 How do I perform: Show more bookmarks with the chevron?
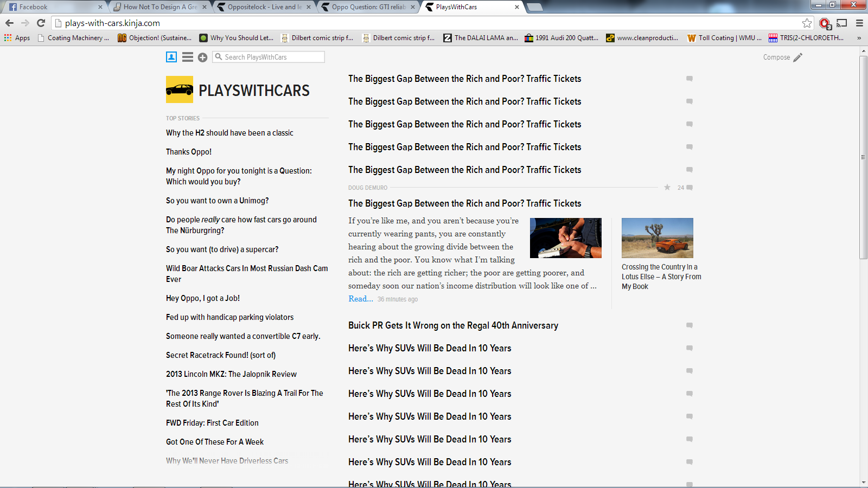point(859,38)
